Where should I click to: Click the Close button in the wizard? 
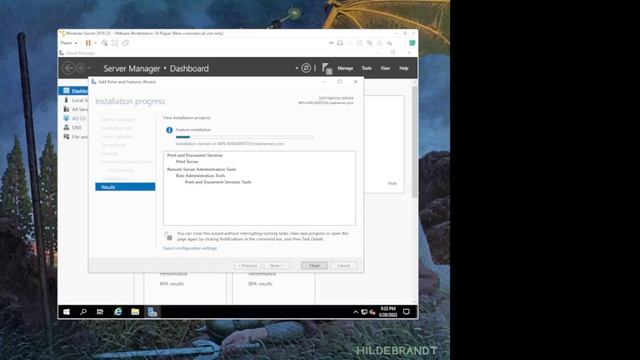[314, 266]
